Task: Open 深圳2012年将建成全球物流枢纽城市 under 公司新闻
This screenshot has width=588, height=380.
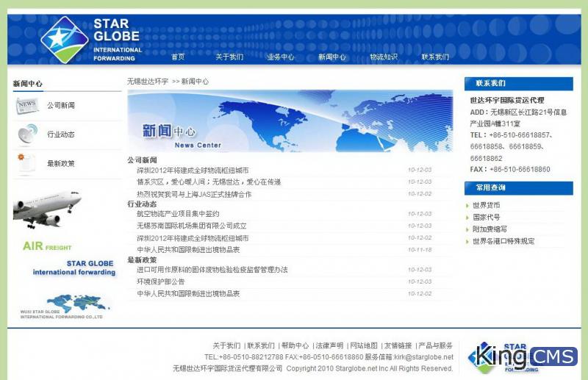Action: pyautogui.click(x=193, y=171)
